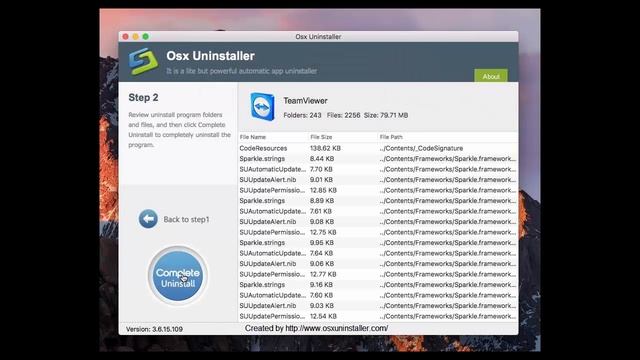Select SUUpdatePermissio row sized 12.54 KB
The image size is (640, 360).
click(x=378, y=316)
